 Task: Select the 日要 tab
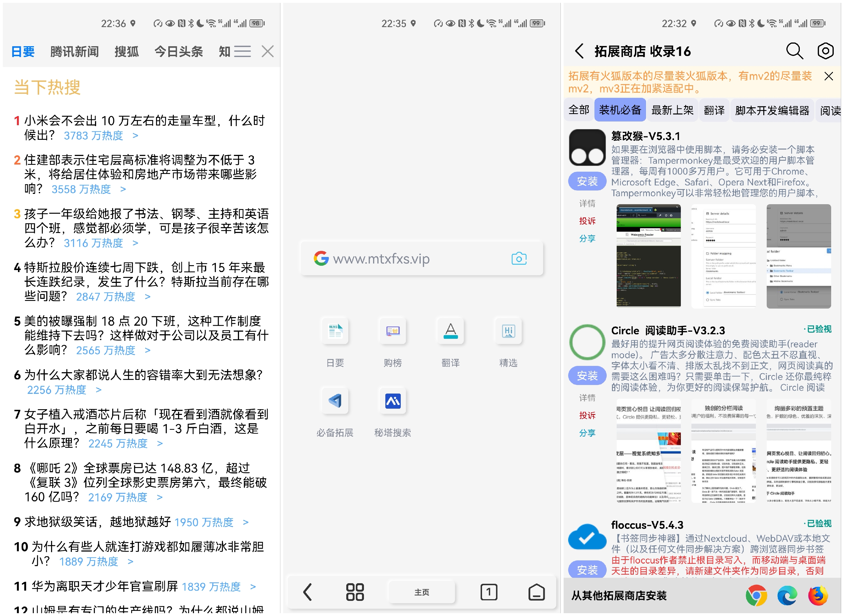pos(23,51)
